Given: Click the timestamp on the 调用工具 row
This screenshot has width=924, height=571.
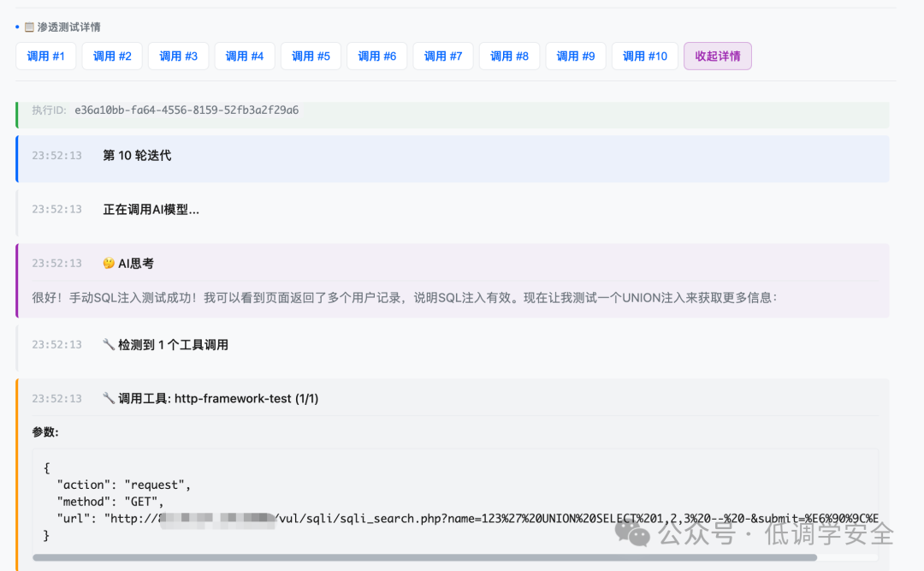Looking at the screenshot, I should coord(56,399).
